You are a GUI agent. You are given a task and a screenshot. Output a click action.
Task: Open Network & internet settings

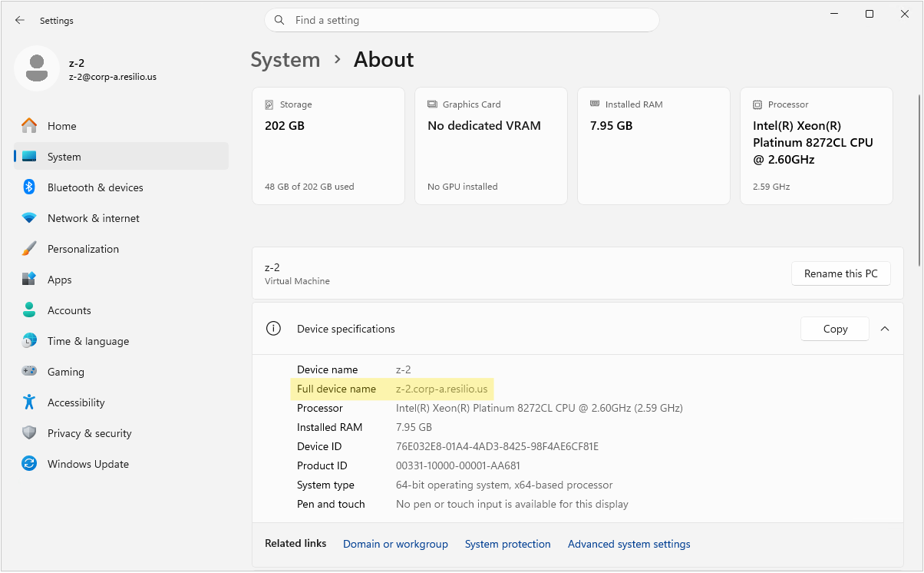[122, 218]
